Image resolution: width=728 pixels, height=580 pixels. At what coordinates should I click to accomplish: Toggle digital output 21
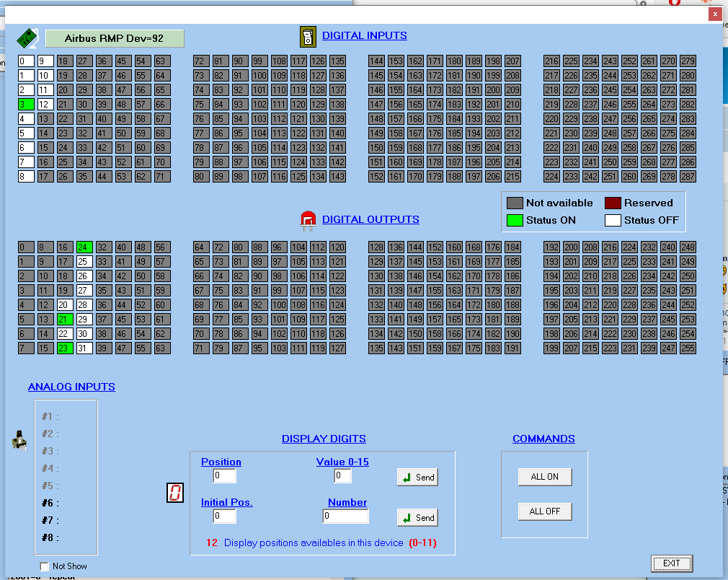coord(65,320)
